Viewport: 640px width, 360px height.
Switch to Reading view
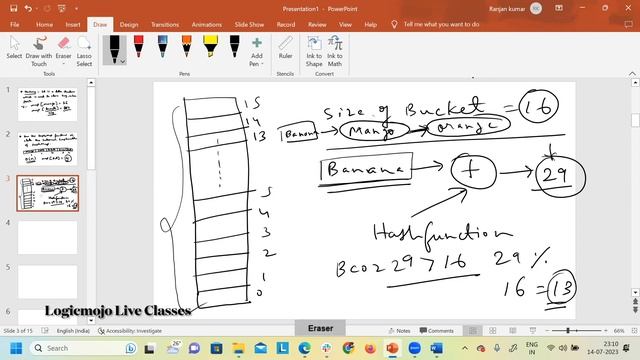tap(513, 331)
